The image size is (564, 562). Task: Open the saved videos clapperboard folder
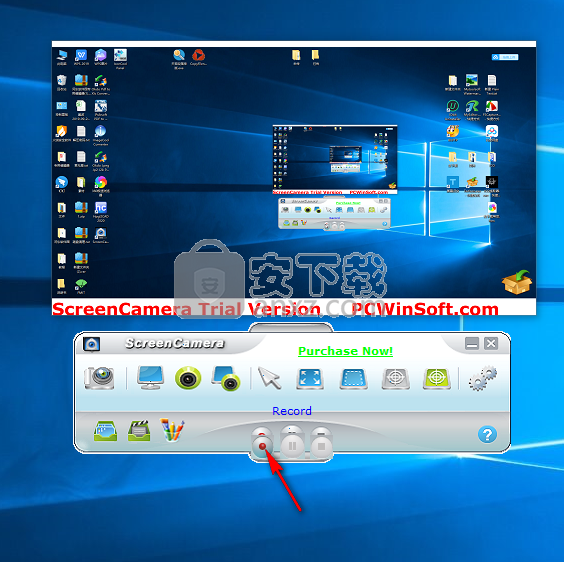[139, 430]
